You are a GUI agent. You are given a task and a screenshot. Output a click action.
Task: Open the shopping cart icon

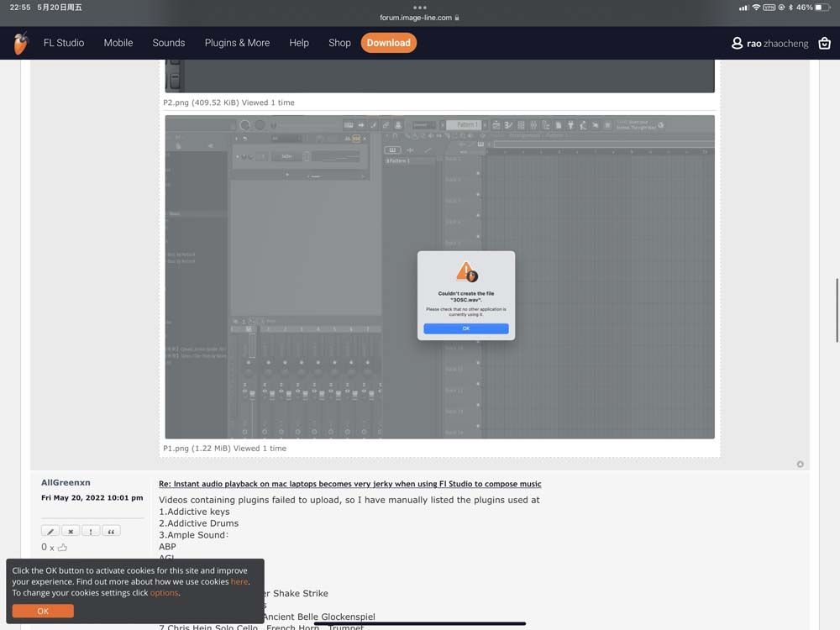pos(824,43)
